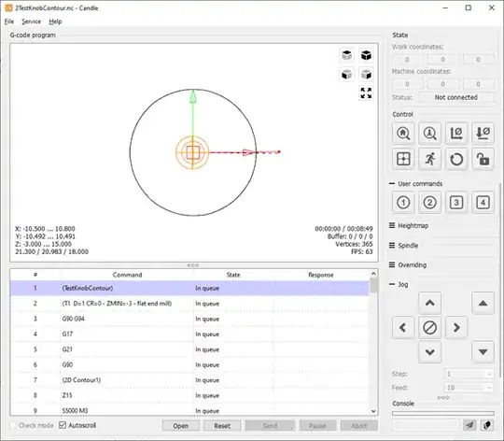Select row 1 '(TestKnobContour)'

tap(189, 288)
